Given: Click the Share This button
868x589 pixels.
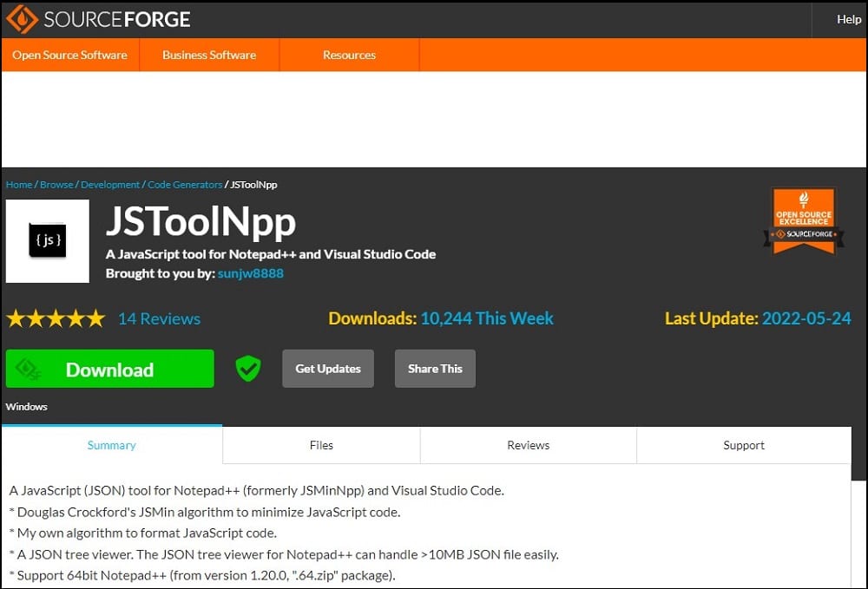Looking at the screenshot, I should tap(435, 369).
